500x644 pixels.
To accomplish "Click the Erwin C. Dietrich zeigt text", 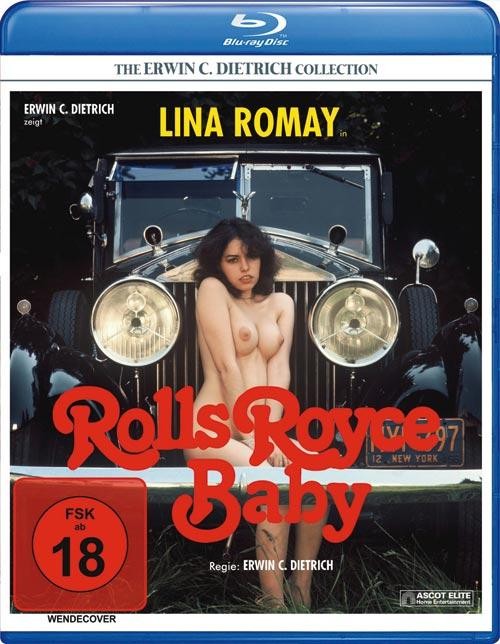I will [x=69, y=113].
